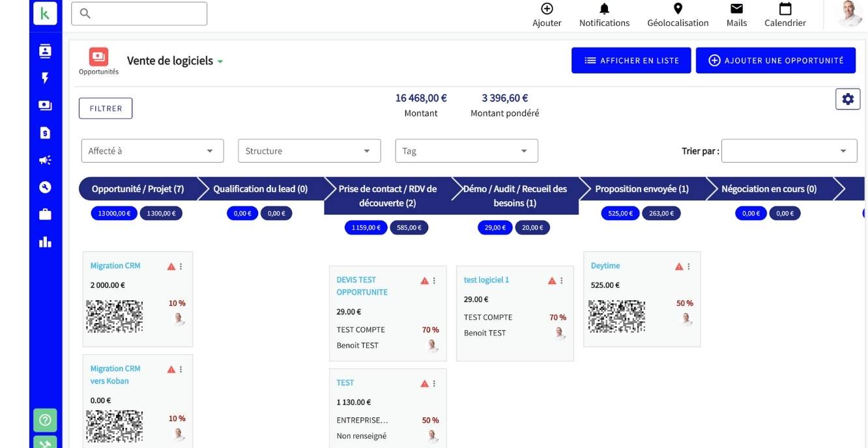Open the contacts icon in the sidebar
This screenshot has height=448, width=868.
click(x=45, y=51)
